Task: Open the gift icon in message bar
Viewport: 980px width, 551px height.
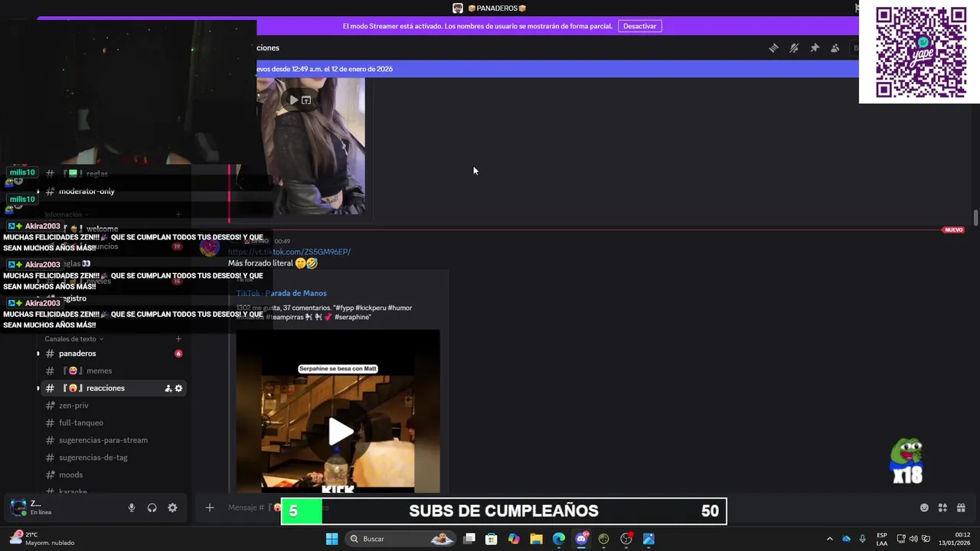Action: click(x=961, y=507)
